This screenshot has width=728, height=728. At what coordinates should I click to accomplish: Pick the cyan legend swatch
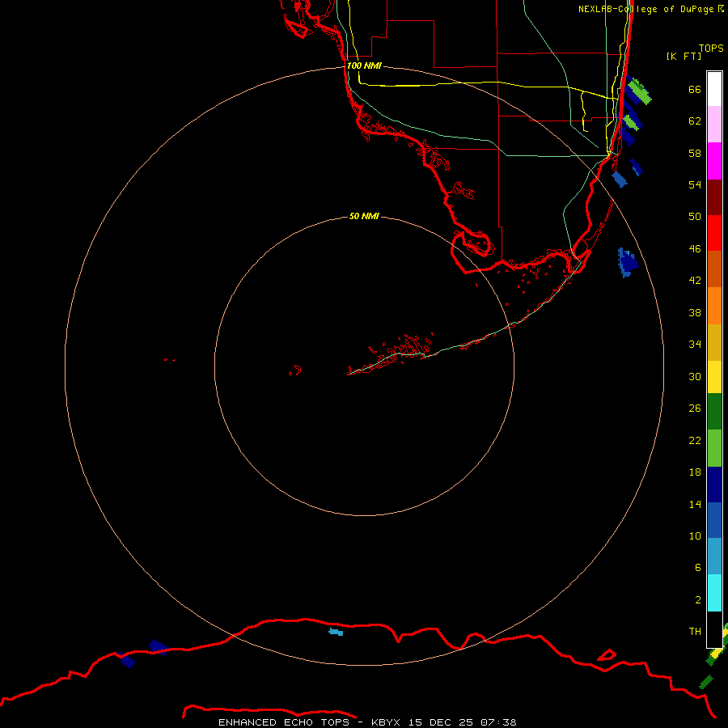[714, 593]
